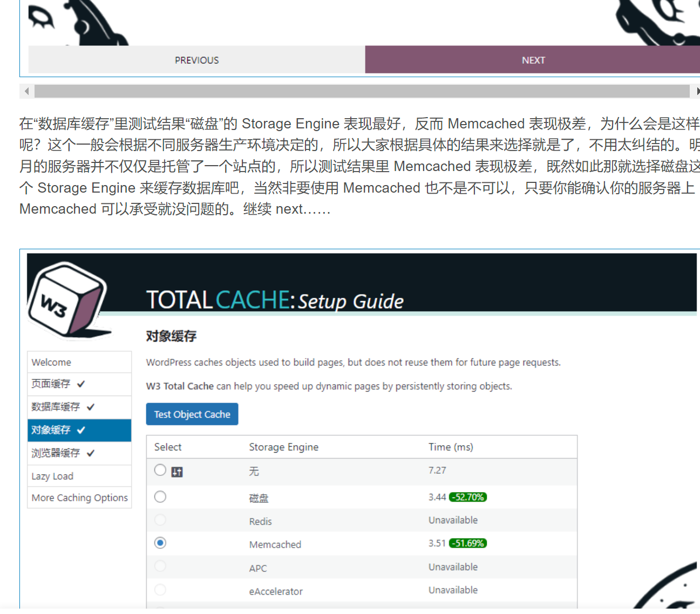The height and width of the screenshot is (614, 700).
Task: Click the horizontal scrollbar thumb
Action: click(x=362, y=91)
